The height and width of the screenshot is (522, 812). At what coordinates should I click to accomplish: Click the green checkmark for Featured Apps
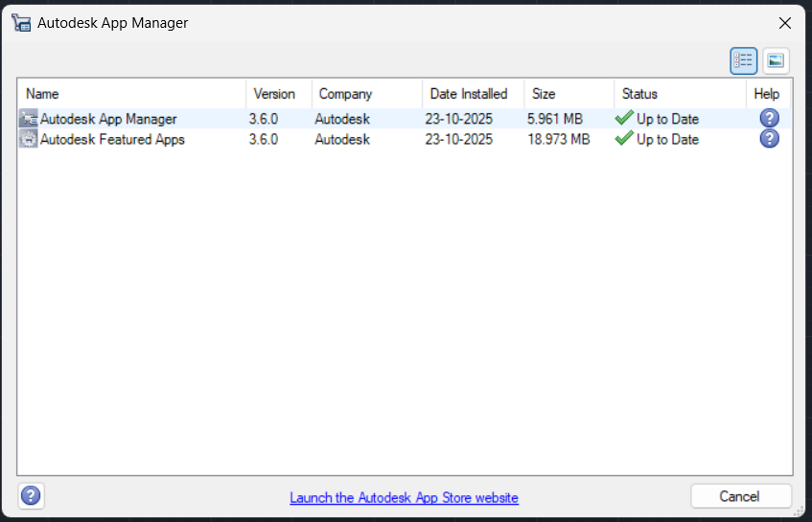tap(624, 138)
